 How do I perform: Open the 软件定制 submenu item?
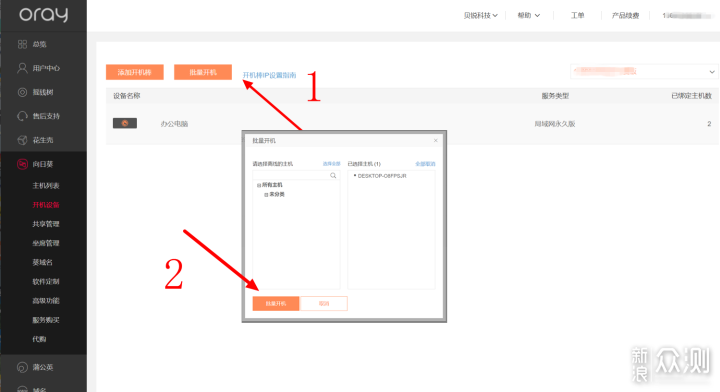tap(46, 281)
